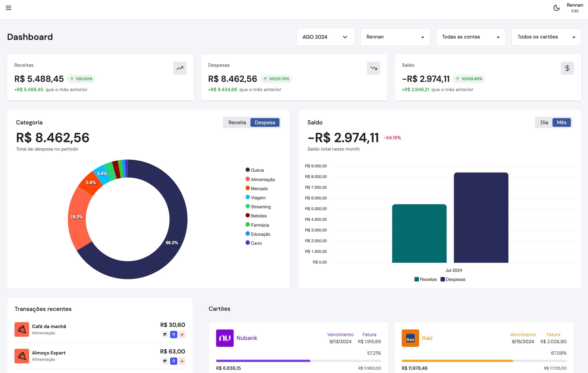Click the Despesas 30231.76% increase badge
Image resolution: width=588 pixels, height=373 pixels.
click(276, 79)
